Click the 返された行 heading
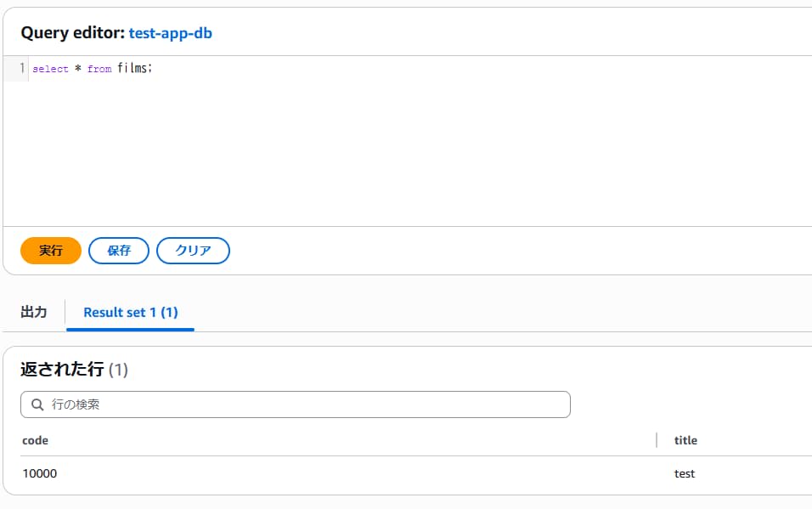 (x=62, y=369)
